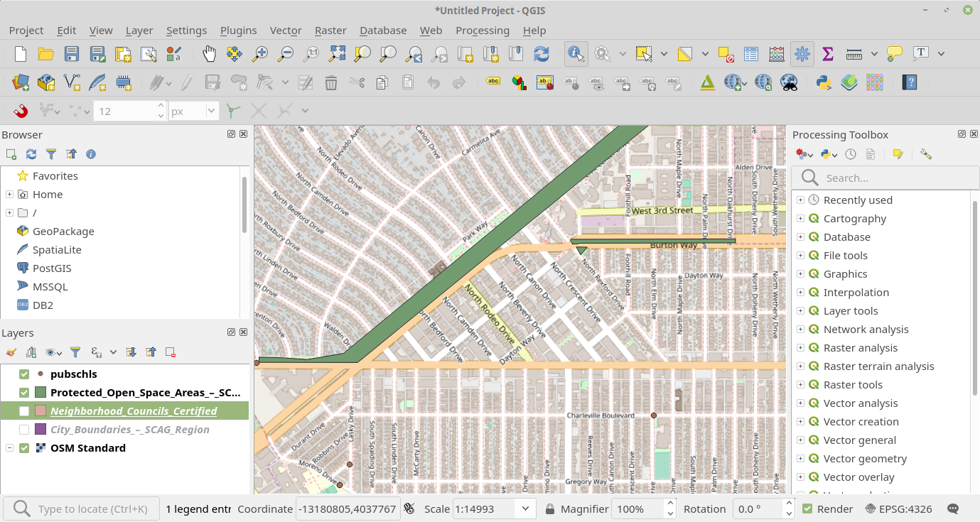This screenshot has width=980, height=522.
Task: Click the Zoom In magnifier tool
Action: (260, 53)
